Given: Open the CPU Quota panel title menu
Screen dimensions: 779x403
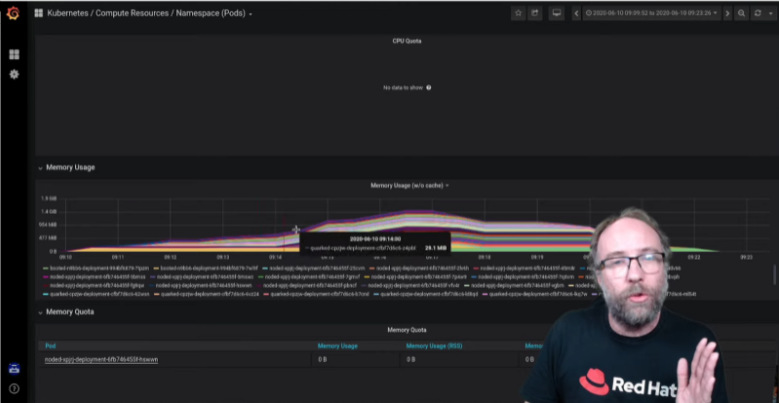Looking at the screenshot, I should coord(407,41).
